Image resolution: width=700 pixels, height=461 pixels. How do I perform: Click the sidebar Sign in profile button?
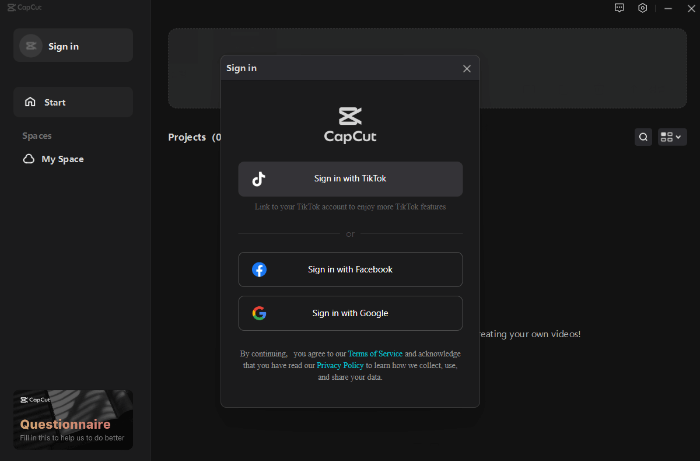(x=73, y=46)
